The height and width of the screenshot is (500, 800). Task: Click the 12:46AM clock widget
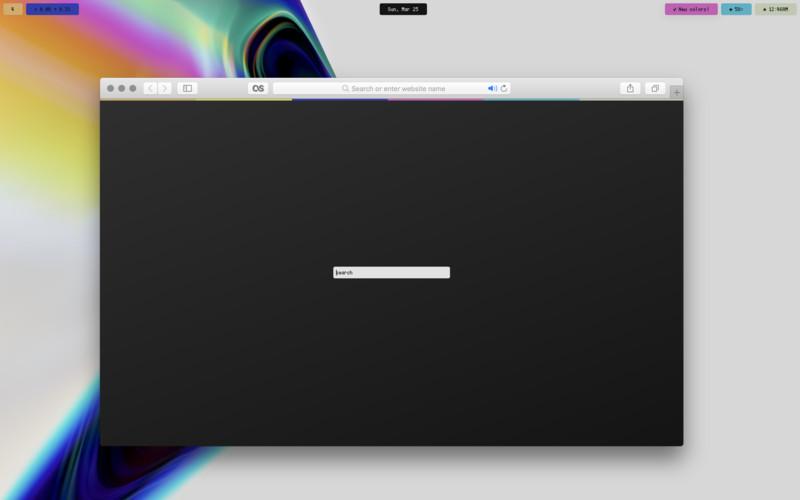pos(776,9)
